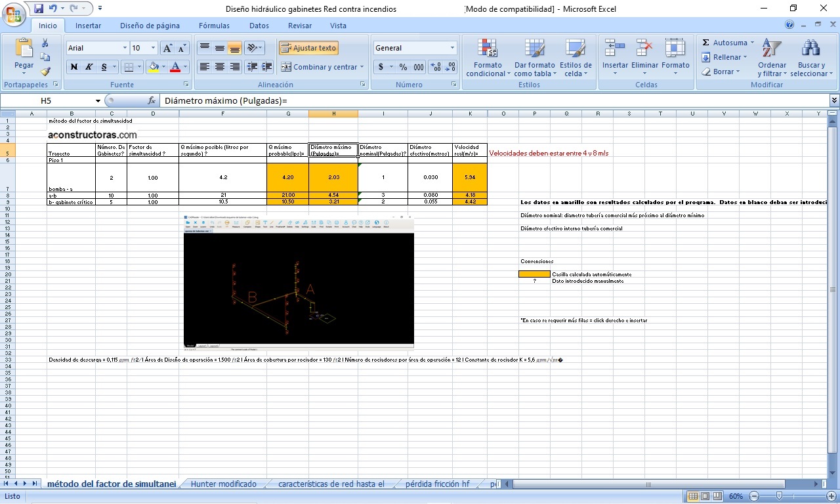
Task: Apply thousands separator style
Action: pyautogui.click(x=418, y=67)
